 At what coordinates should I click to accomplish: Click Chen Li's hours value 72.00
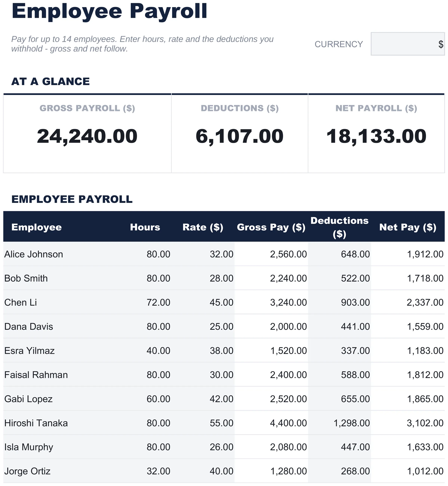[158, 302]
